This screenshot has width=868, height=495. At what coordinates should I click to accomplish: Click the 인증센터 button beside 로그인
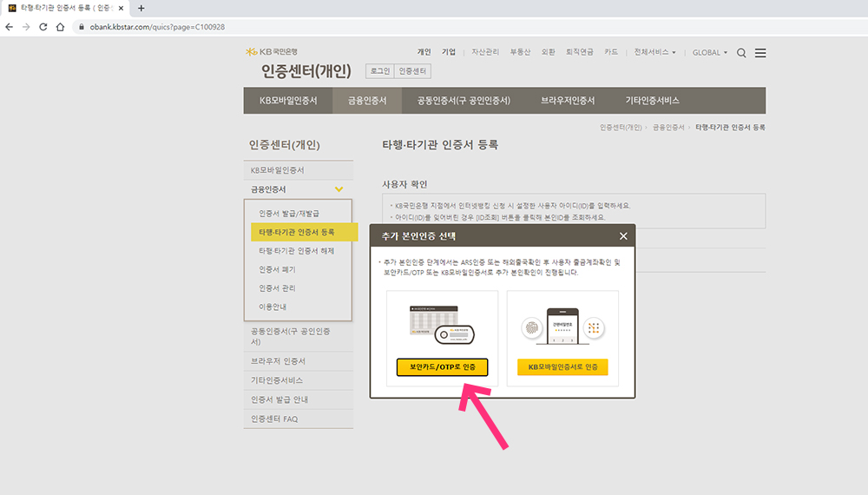[x=412, y=71]
